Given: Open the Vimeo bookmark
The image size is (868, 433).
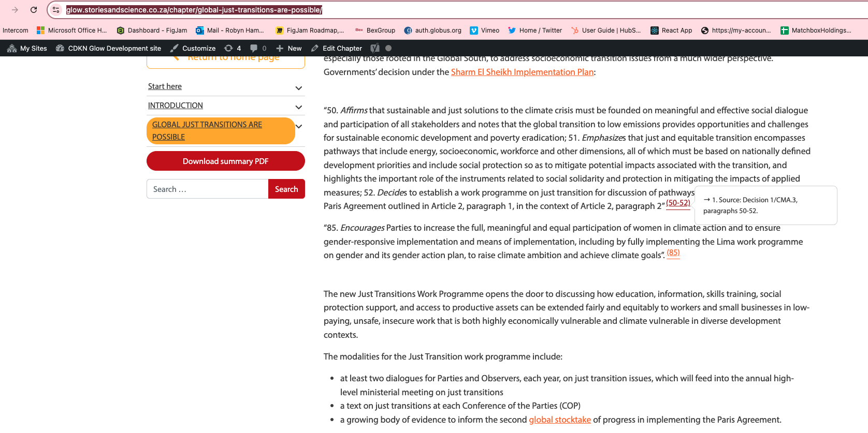Looking at the screenshot, I should pyautogui.click(x=484, y=31).
